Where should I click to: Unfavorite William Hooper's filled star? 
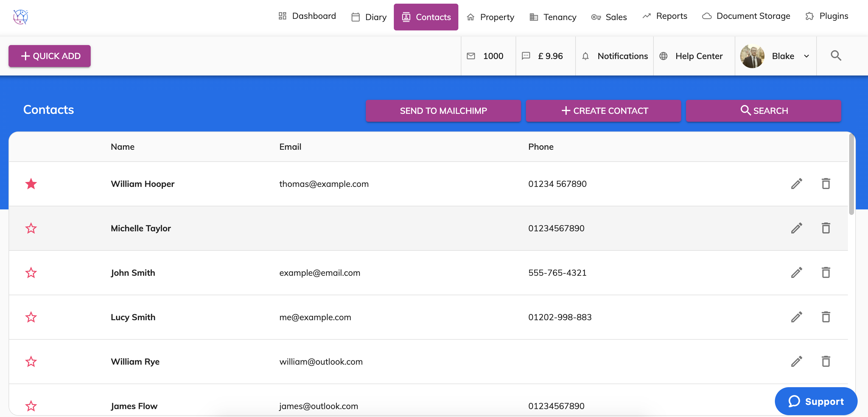pos(31,184)
